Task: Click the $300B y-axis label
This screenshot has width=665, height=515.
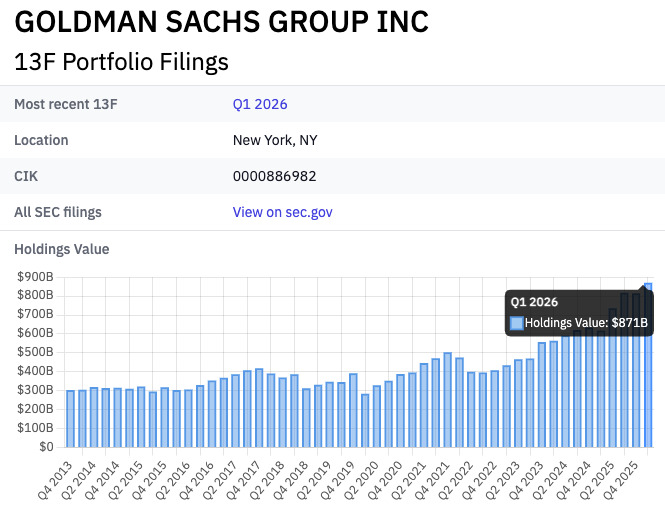Action: coord(35,390)
